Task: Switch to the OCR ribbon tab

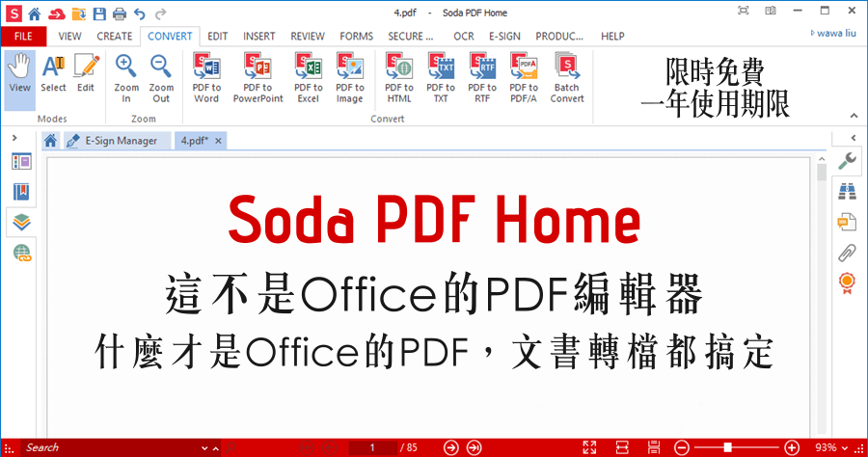Action: [464, 37]
